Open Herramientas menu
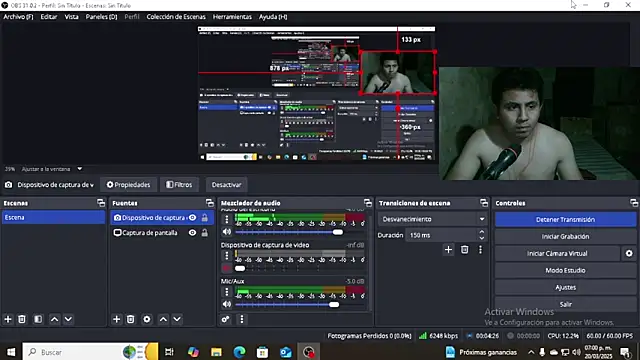This screenshot has width=640, height=360. click(x=232, y=17)
